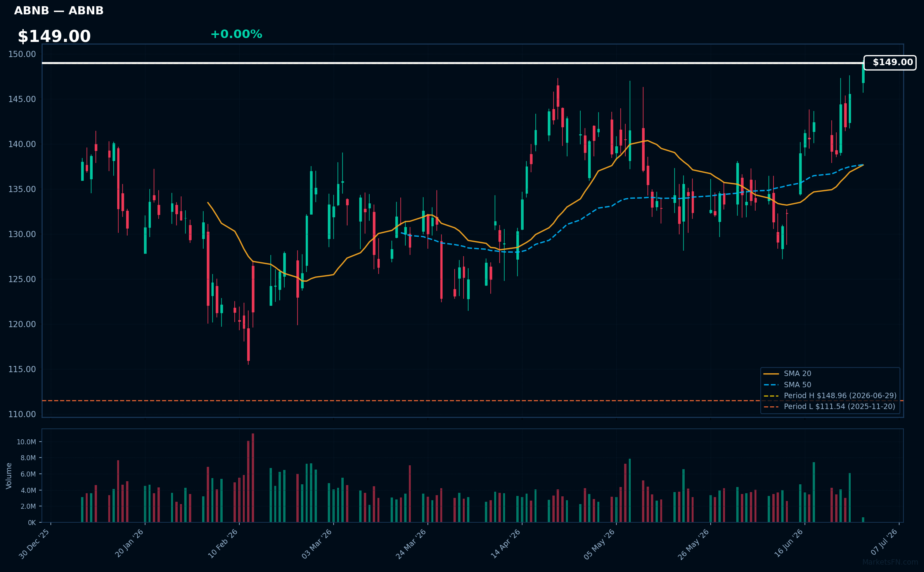Image resolution: width=924 pixels, height=572 pixels.
Task: Click the 10.0M volume axis label
Action: click(x=26, y=442)
